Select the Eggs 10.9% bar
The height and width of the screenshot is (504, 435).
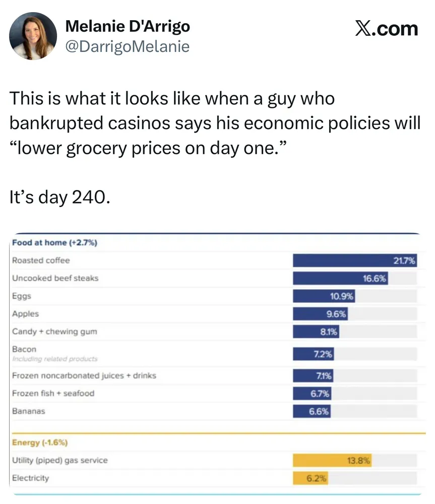click(324, 296)
